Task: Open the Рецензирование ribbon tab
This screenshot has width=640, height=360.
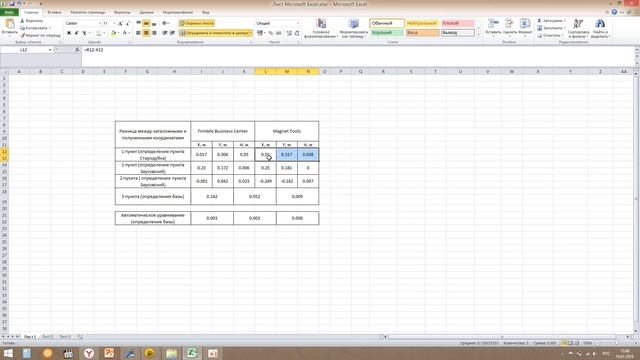Action: (x=178, y=12)
